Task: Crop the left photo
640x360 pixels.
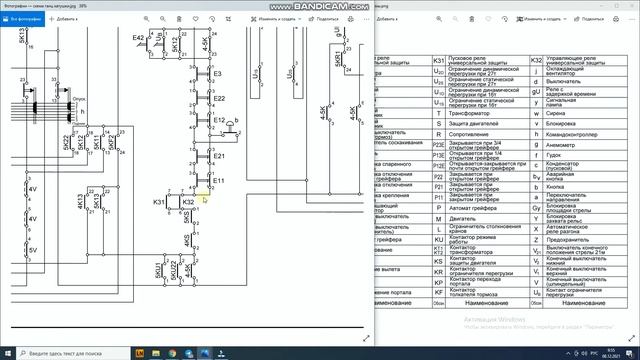Action: coord(228,19)
